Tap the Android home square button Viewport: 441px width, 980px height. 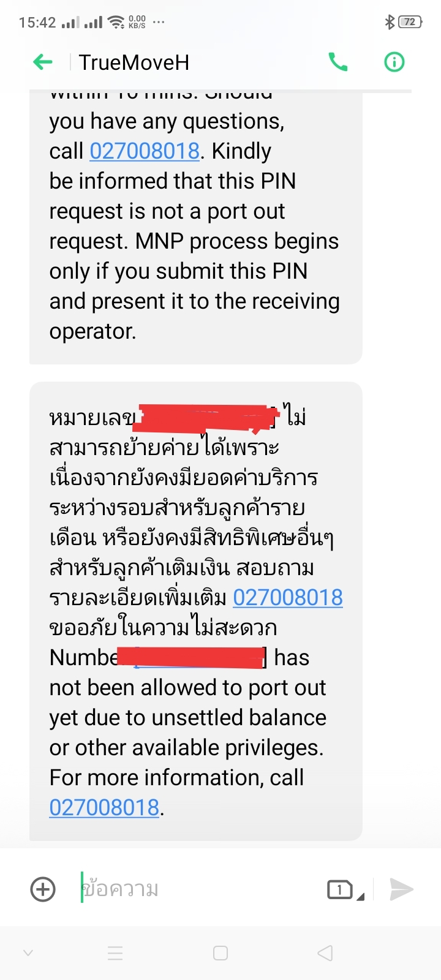coord(221,953)
